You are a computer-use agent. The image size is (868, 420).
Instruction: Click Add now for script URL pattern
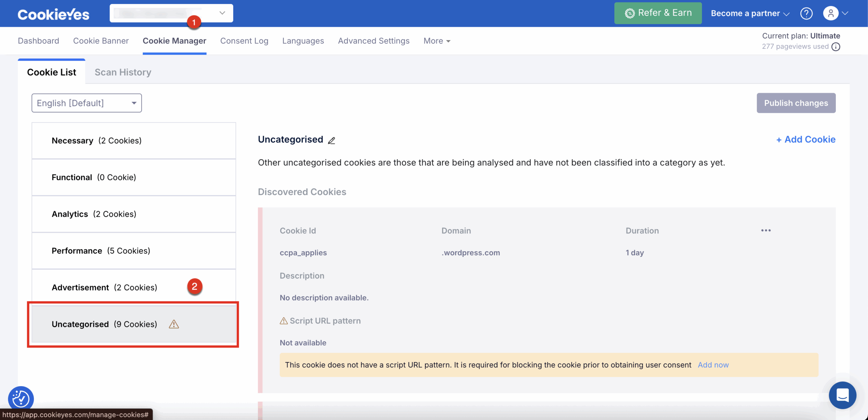713,365
